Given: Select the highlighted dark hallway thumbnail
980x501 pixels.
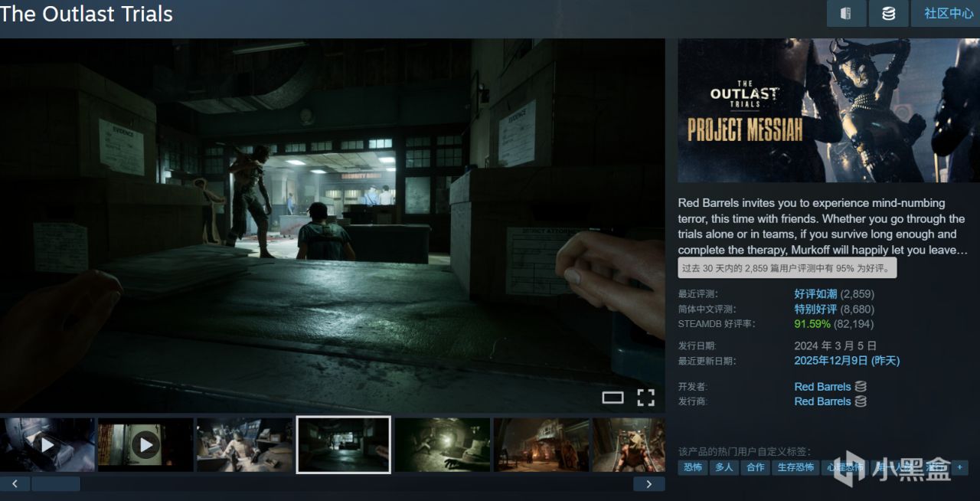Looking at the screenshot, I should tap(344, 445).
